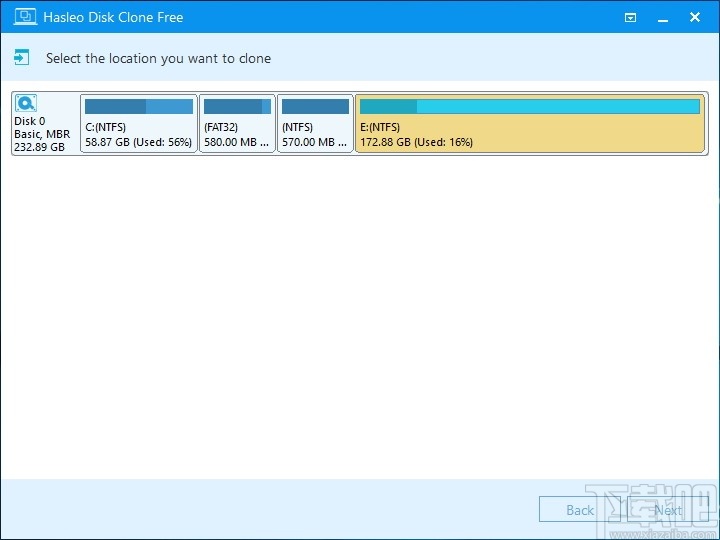This screenshot has height=540, width=720.
Task: Click the C: partition usage bar
Action: pos(139,107)
